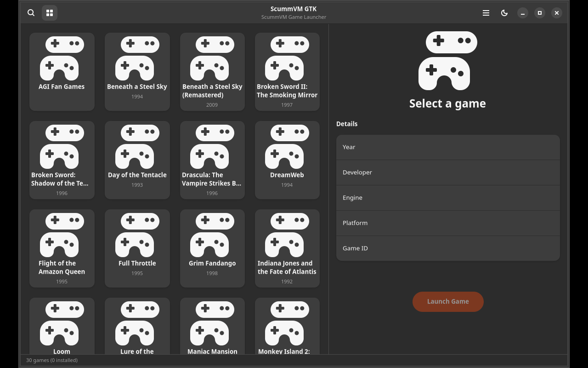Click the large controller placeholder in details pane
Image resolution: width=588 pixels, height=368 pixels.
tap(448, 61)
